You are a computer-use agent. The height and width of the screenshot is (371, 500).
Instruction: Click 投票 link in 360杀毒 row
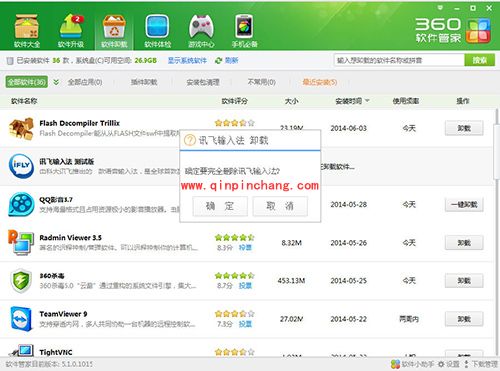pyautogui.click(x=245, y=286)
